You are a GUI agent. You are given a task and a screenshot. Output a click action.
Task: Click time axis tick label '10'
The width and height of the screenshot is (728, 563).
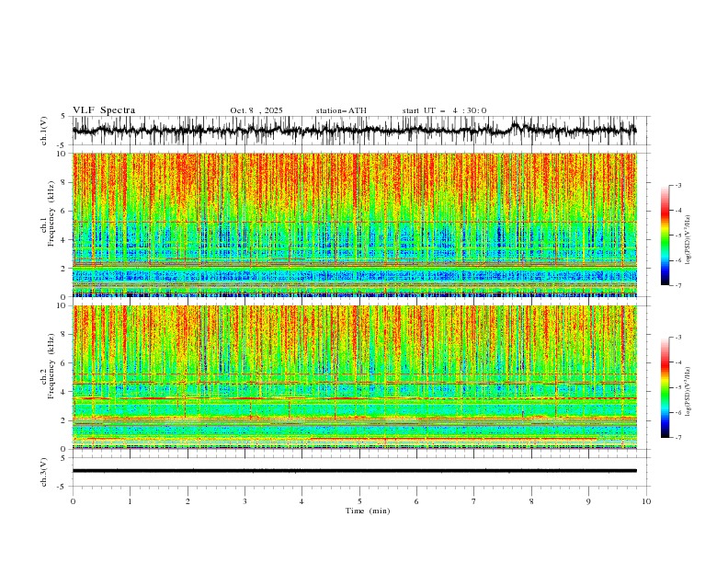click(x=646, y=501)
